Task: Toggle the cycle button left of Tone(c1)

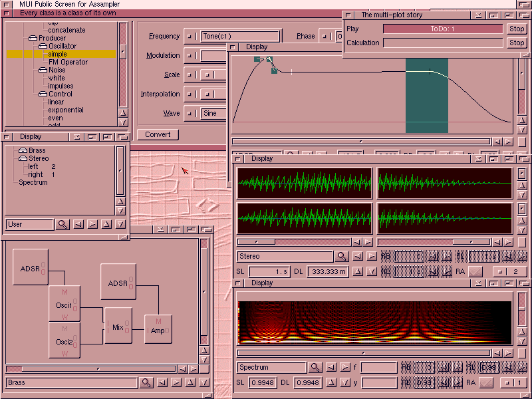Action: point(191,37)
